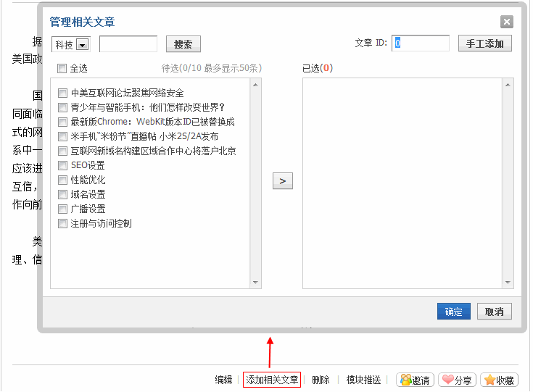Click the 搜索 button
533x392 pixels.
[183, 44]
